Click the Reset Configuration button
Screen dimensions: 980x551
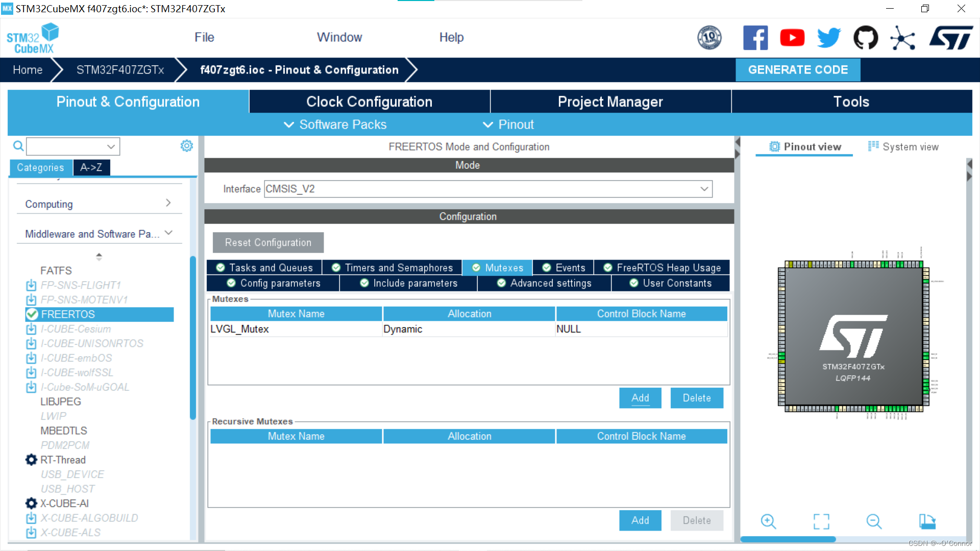click(268, 242)
